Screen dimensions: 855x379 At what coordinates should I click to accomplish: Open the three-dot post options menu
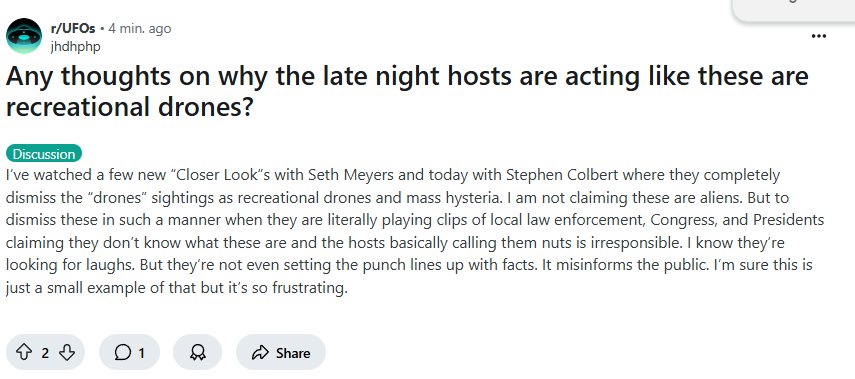click(818, 36)
